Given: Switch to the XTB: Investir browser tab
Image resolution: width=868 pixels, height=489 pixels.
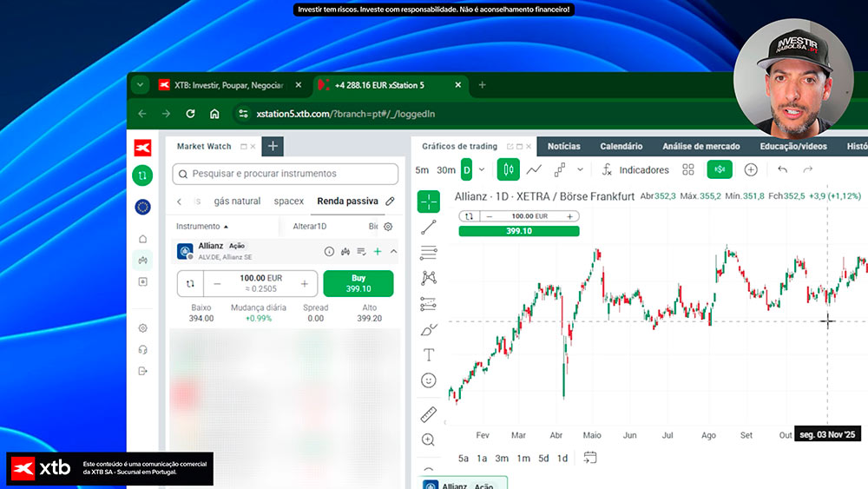Looking at the screenshot, I should [x=229, y=85].
